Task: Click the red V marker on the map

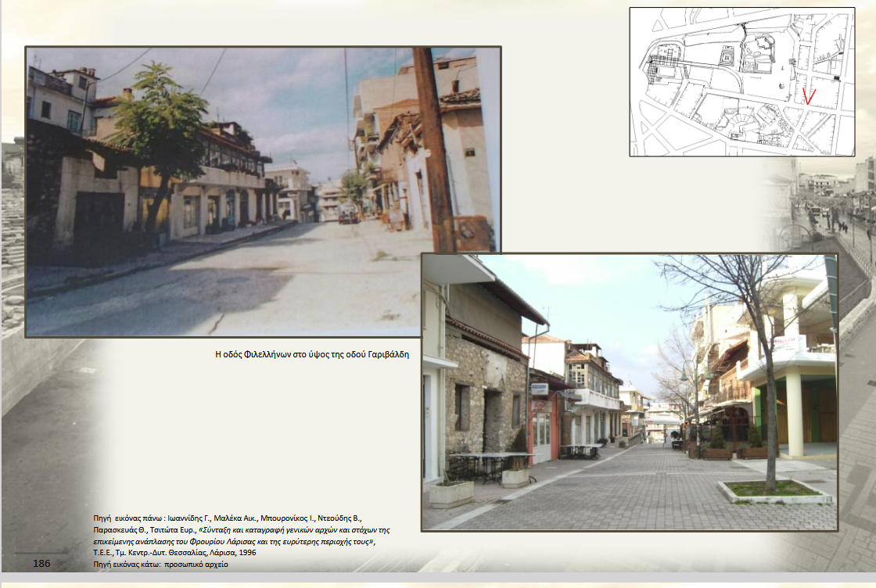Action: coord(810,96)
